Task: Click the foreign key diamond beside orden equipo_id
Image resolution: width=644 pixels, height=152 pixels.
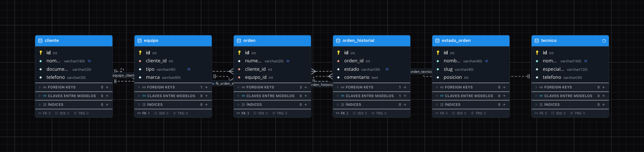Action: point(239,77)
